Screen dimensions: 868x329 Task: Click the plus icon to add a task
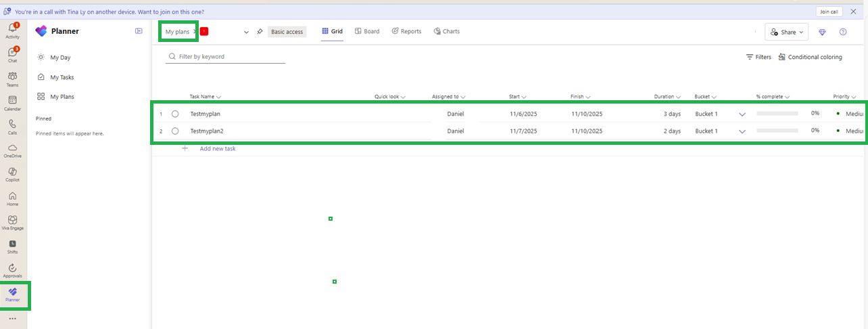(x=185, y=148)
